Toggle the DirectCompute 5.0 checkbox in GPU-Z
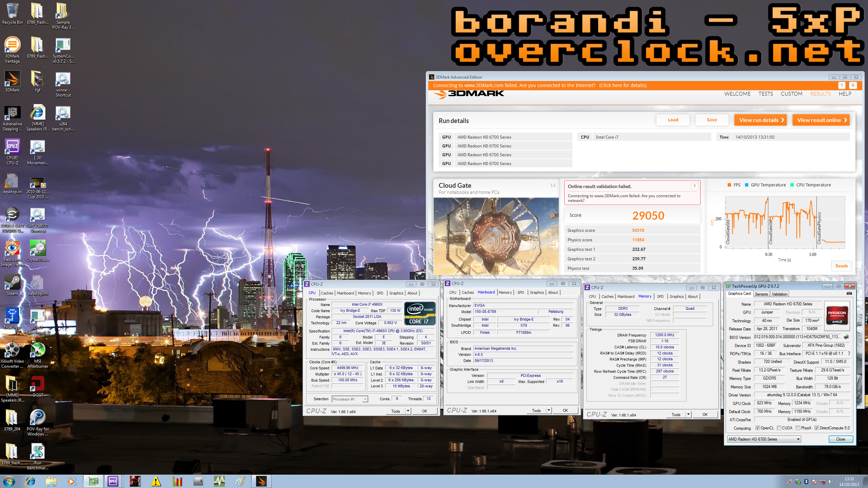The image size is (868, 488). pos(817,428)
